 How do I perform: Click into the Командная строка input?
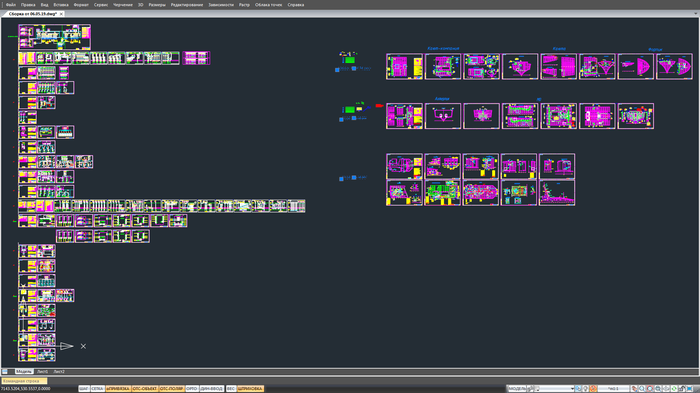coord(24,381)
